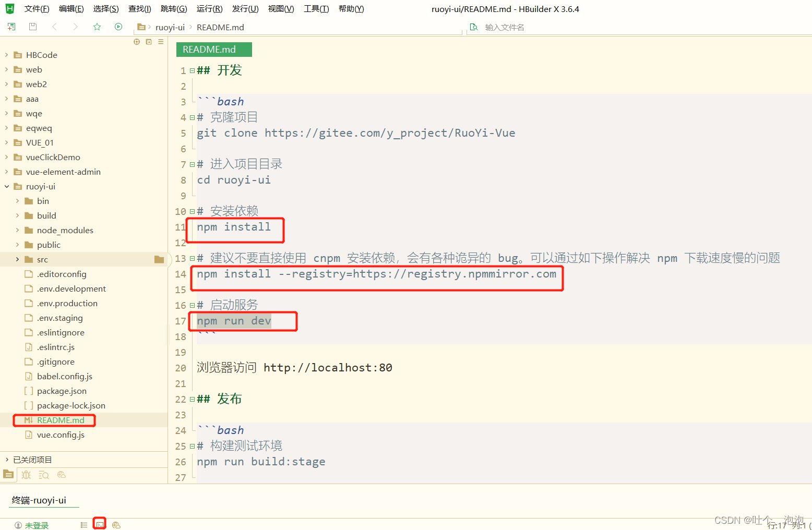The width and height of the screenshot is (812, 530).
Task: Select the web2 project folder
Action: (36, 84)
